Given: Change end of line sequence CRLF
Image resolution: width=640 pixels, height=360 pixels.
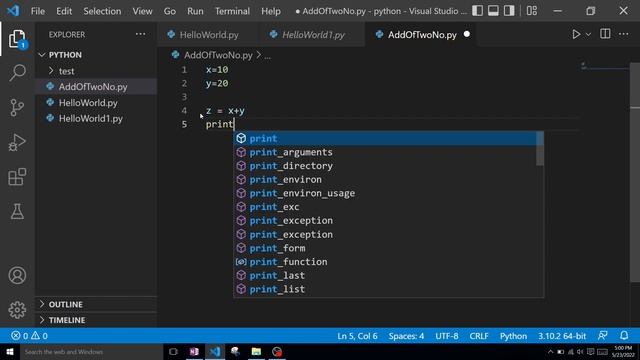Looking at the screenshot, I should click(478, 336).
